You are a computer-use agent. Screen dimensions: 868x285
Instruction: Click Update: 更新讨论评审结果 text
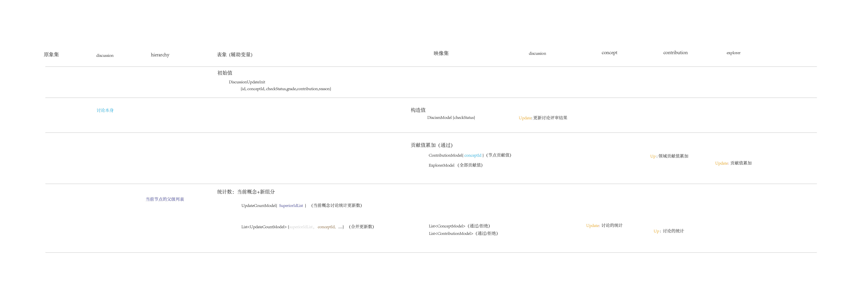tap(543, 118)
